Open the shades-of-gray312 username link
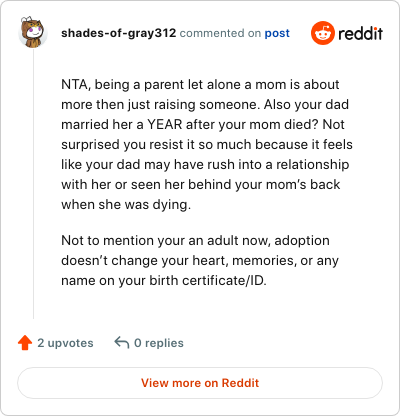Viewport: 400px width, 416px height. (x=118, y=33)
